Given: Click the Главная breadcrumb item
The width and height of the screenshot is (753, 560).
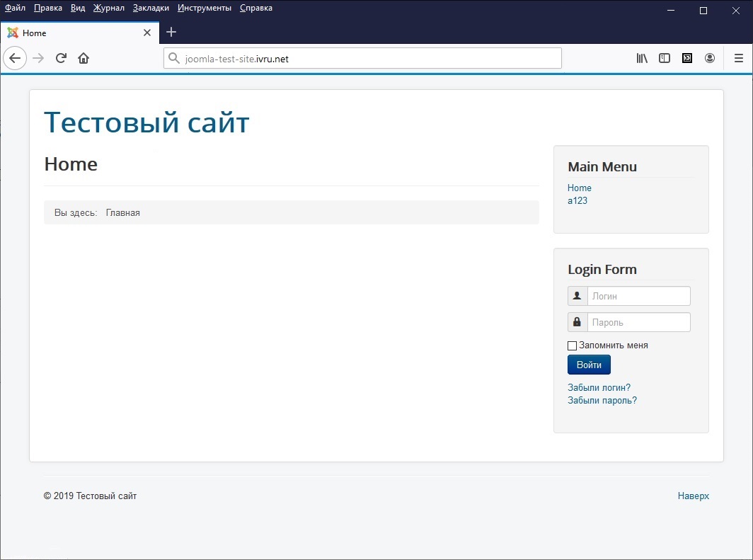Looking at the screenshot, I should coord(123,213).
